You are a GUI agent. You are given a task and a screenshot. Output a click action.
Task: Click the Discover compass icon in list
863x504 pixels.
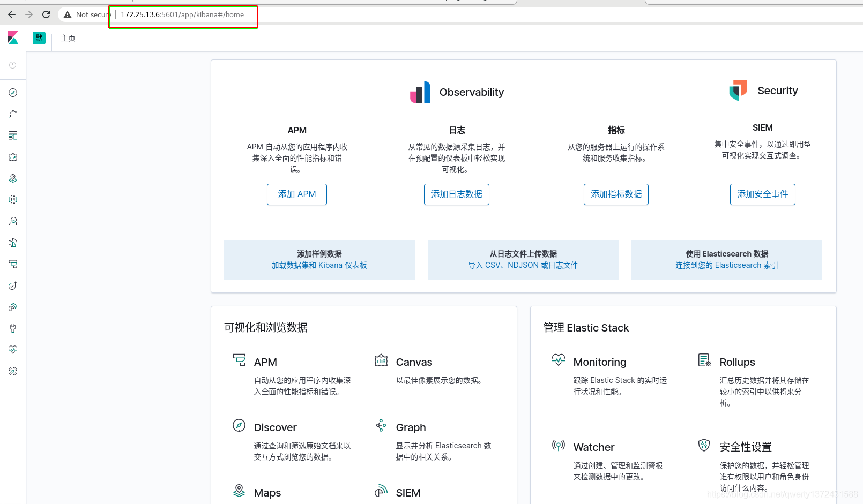(x=239, y=425)
